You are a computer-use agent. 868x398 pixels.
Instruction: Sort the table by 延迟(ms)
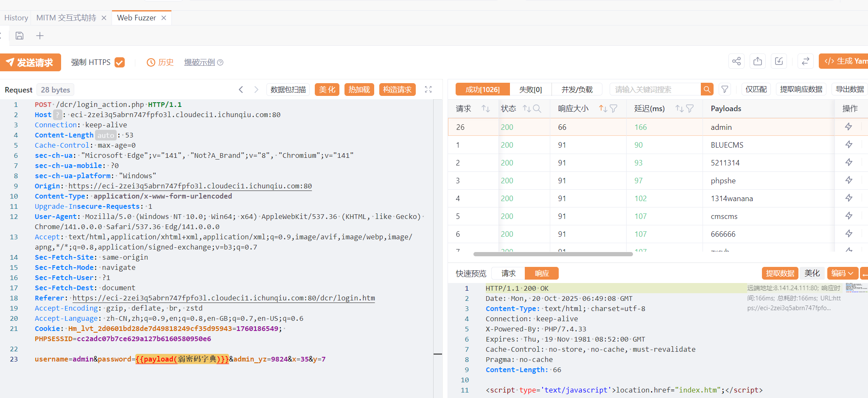click(x=679, y=109)
